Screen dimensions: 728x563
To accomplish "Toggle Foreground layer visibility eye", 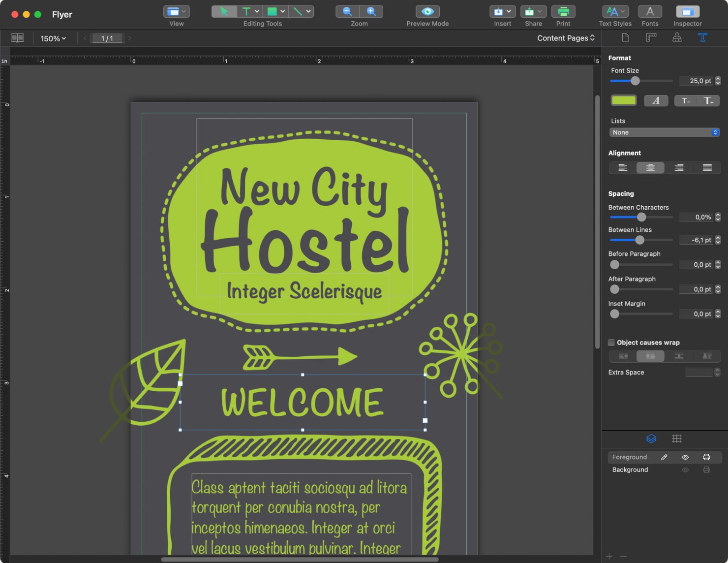I will click(685, 457).
